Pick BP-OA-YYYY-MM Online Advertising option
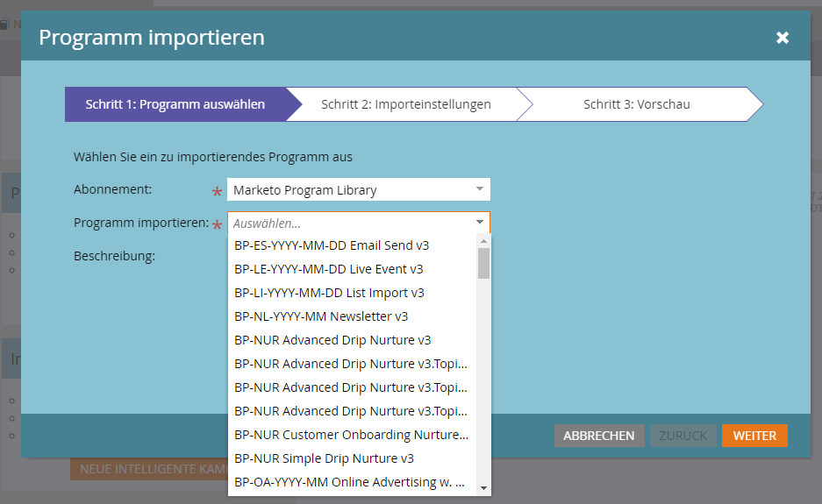 349,481
